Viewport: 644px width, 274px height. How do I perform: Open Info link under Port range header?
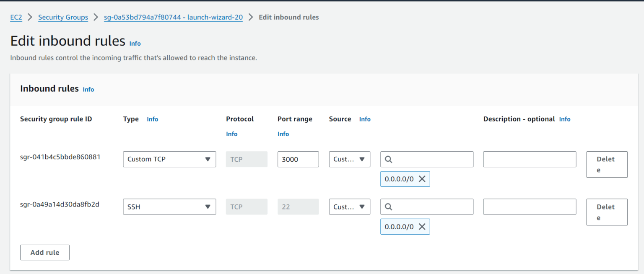[x=283, y=134]
